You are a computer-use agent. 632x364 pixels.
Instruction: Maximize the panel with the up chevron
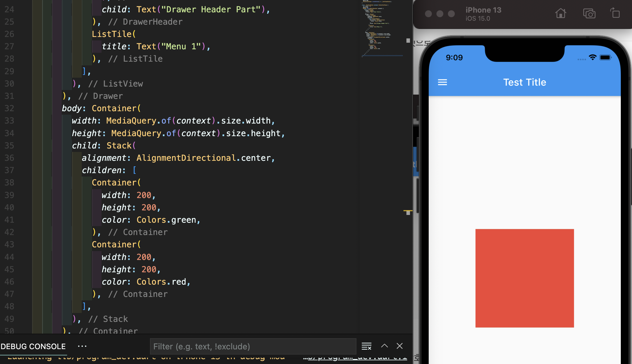tap(384, 346)
